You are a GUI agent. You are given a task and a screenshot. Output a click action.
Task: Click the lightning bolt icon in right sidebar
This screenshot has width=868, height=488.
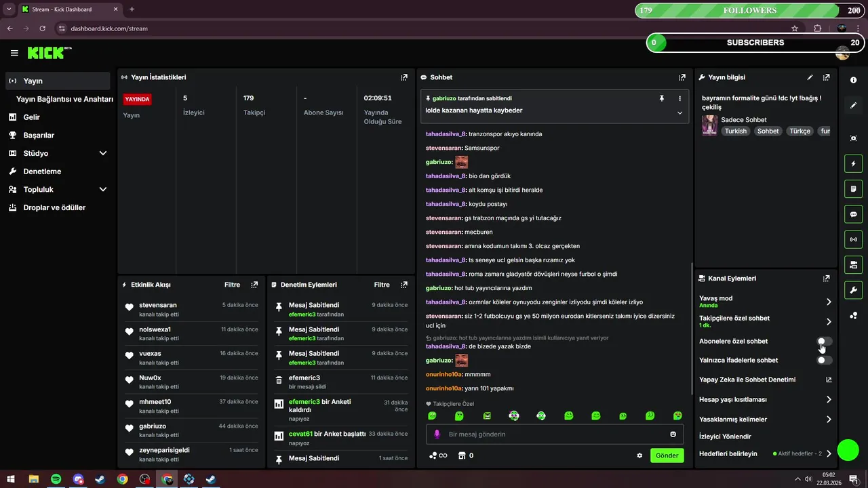[x=853, y=163]
